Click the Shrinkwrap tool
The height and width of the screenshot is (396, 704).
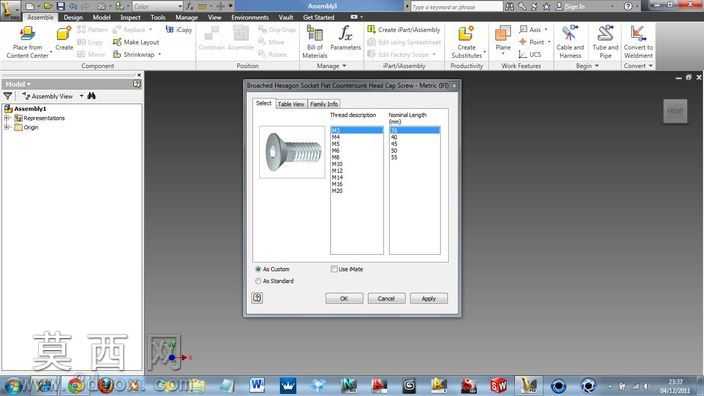[x=134, y=54]
